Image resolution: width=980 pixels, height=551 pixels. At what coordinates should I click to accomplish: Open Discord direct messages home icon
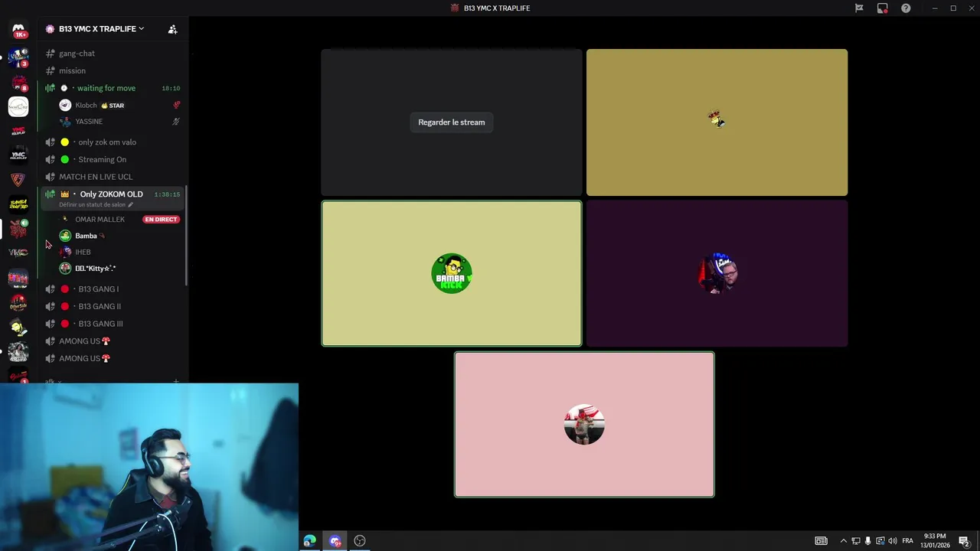tap(18, 30)
